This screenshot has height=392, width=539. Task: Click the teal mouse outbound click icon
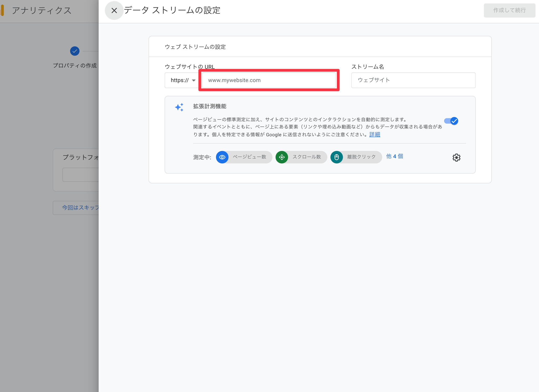click(336, 157)
